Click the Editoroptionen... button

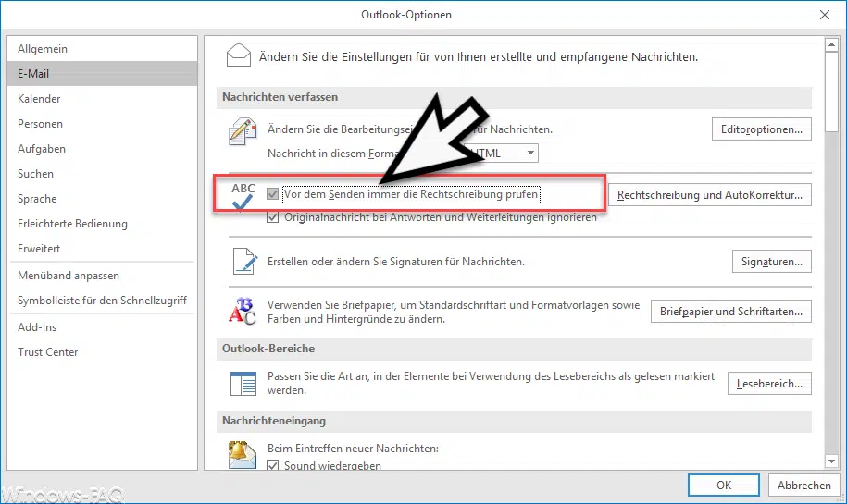tap(761, 129)
